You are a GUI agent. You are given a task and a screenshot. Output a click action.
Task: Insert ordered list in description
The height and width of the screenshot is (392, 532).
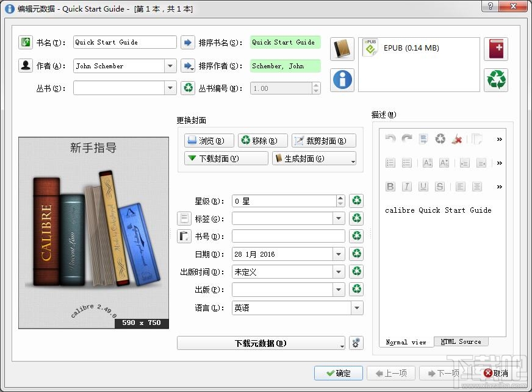(x=390, y=163)
